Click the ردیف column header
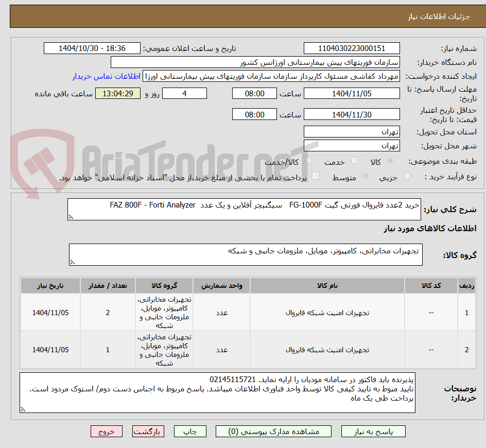The image size is (486, 448). [466, 286]
